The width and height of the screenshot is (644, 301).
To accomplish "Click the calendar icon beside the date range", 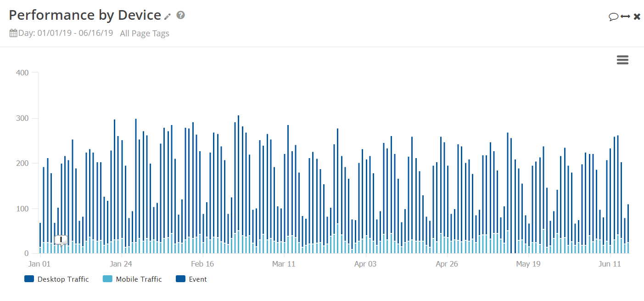I will [13, 33].
